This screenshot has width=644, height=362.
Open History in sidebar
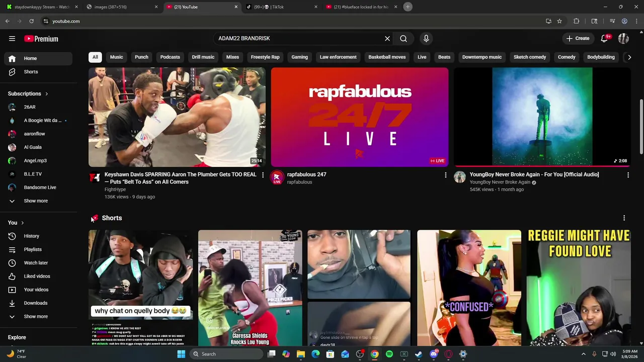(x=38, y=236)
